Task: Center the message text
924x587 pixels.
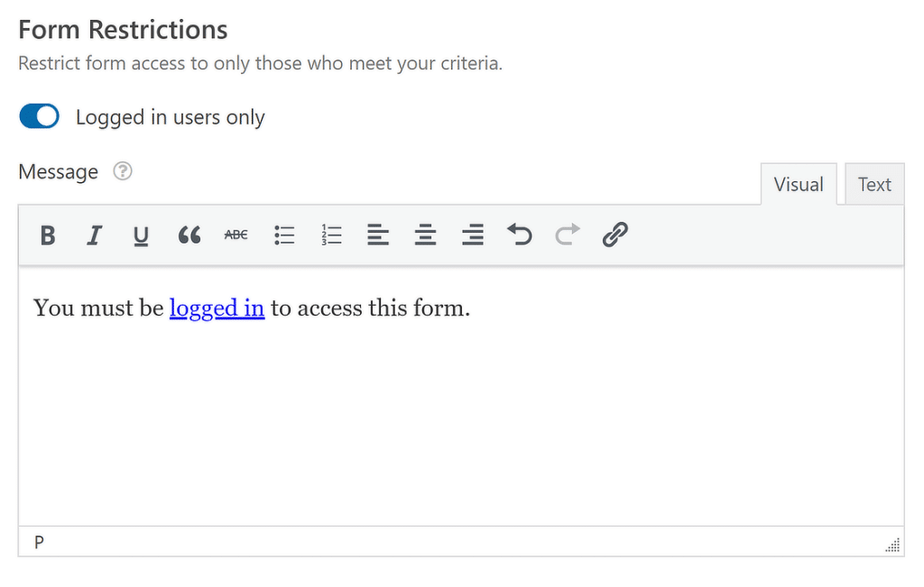Action: tap(425, 235)
